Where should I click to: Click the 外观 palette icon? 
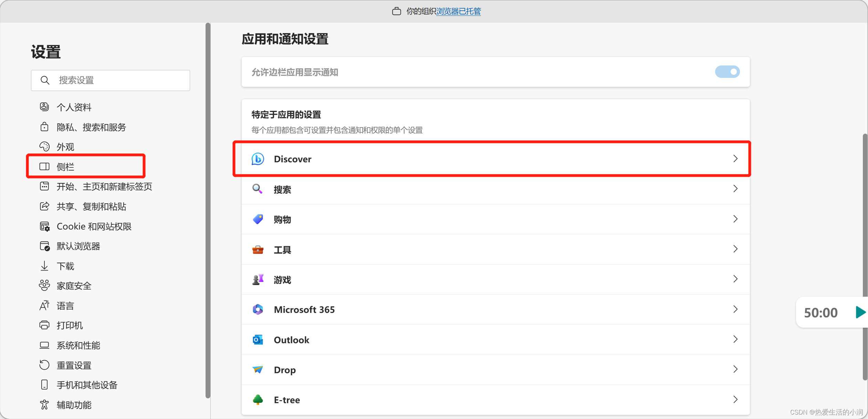(x=44, y=147)
